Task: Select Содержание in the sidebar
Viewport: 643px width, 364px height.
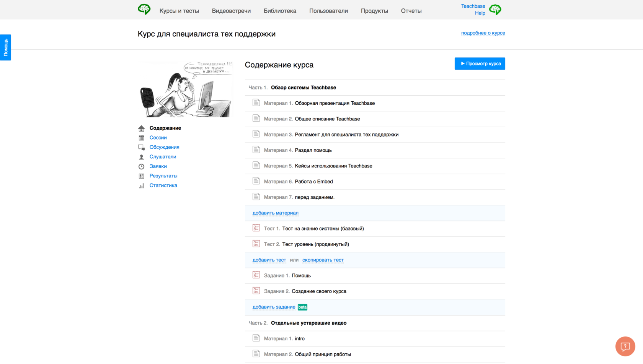Action: point(165,128)
